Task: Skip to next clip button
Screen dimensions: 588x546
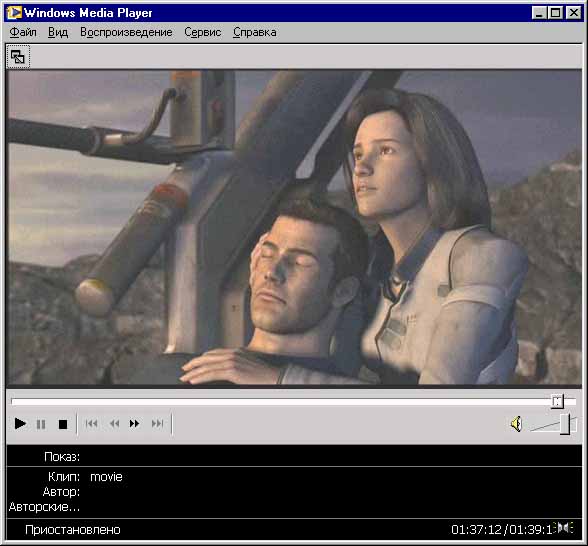Action: tap(158, 424)
